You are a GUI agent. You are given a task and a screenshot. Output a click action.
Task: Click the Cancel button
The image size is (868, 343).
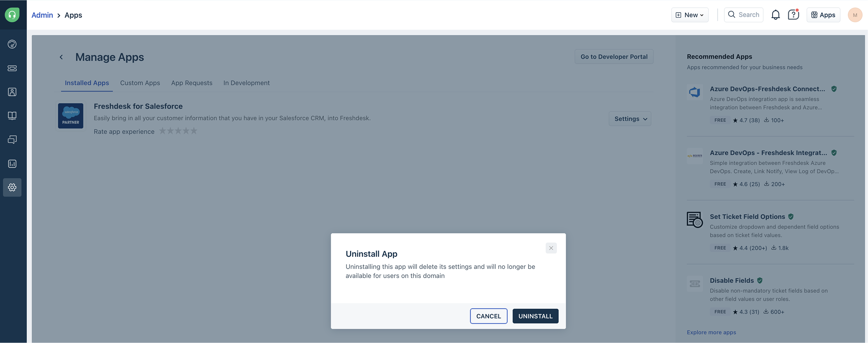pos(489,316)
